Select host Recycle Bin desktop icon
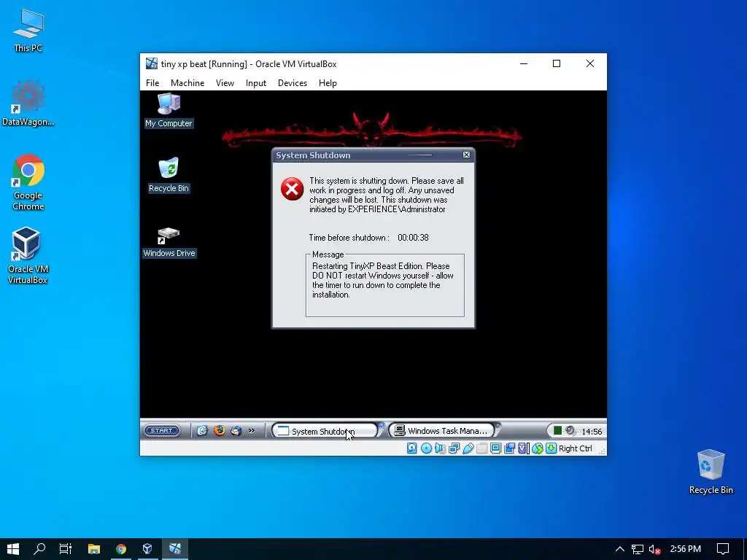 [x=711, y=472]
